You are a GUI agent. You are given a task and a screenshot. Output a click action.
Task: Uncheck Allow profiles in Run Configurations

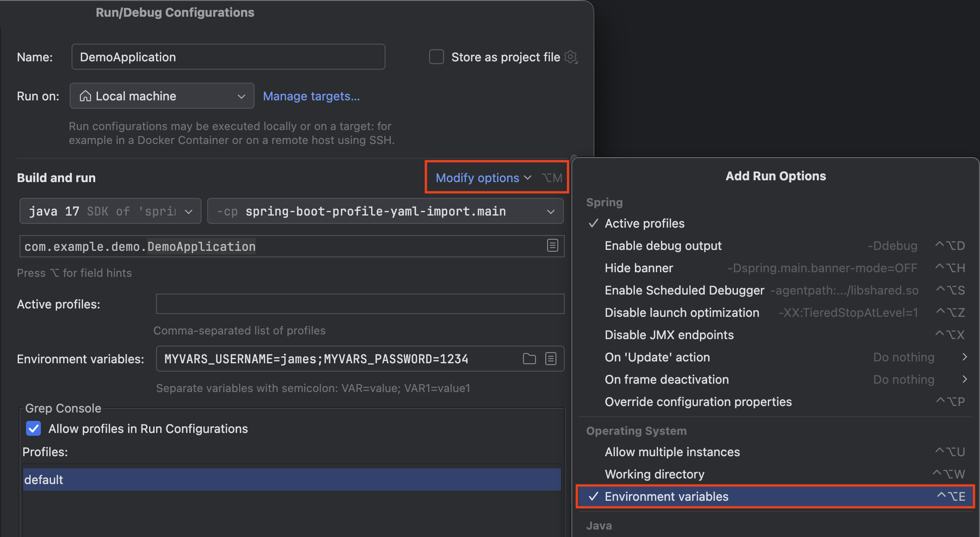[x=33, y=428]
